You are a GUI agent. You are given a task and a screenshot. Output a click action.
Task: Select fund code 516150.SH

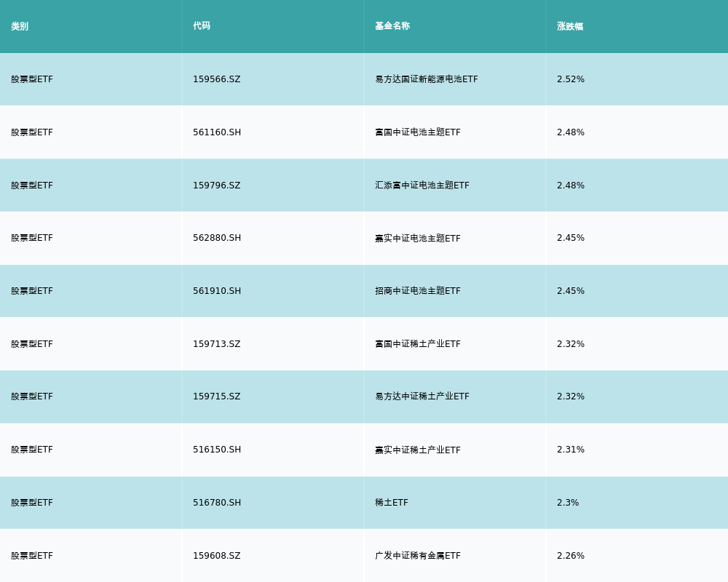point(217,450)
